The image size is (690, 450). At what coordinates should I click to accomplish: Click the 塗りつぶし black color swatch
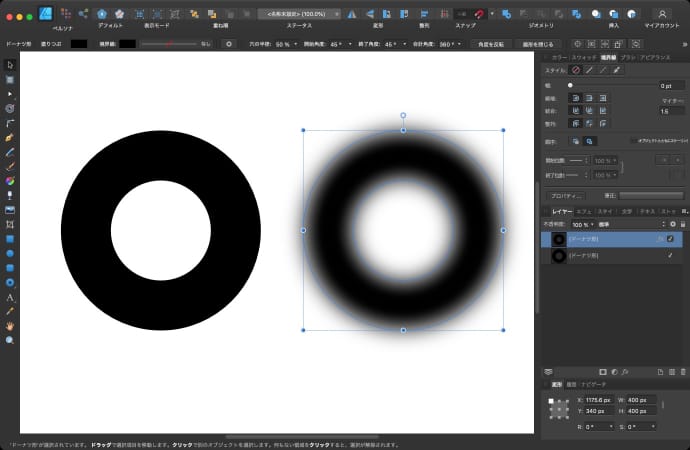tap(78, 44)
